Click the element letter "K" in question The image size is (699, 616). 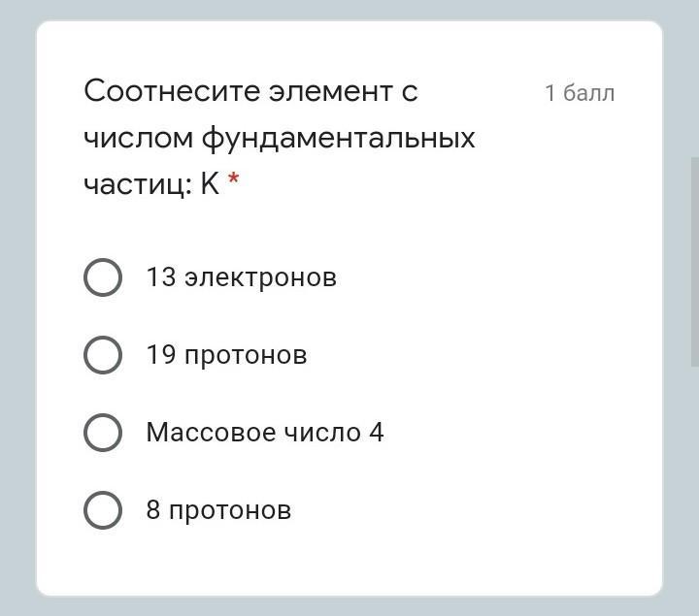click(x=211, y=184)
